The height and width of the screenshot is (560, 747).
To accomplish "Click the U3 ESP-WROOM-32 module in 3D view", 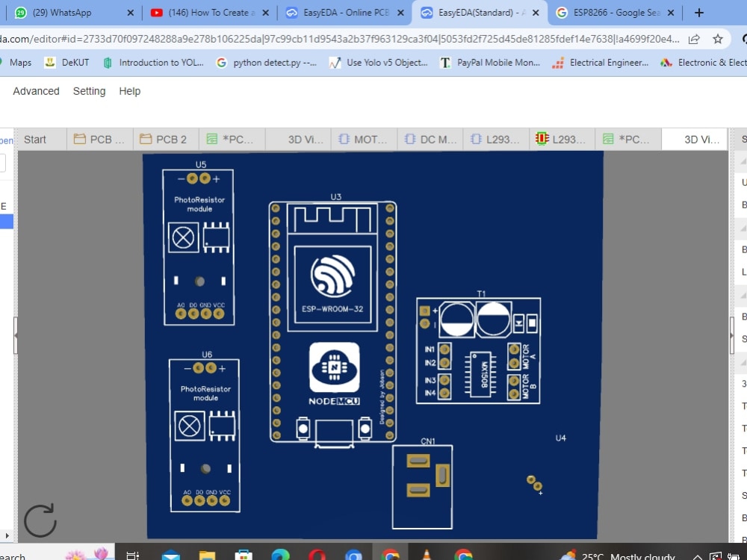I will [x=332, y=322].
